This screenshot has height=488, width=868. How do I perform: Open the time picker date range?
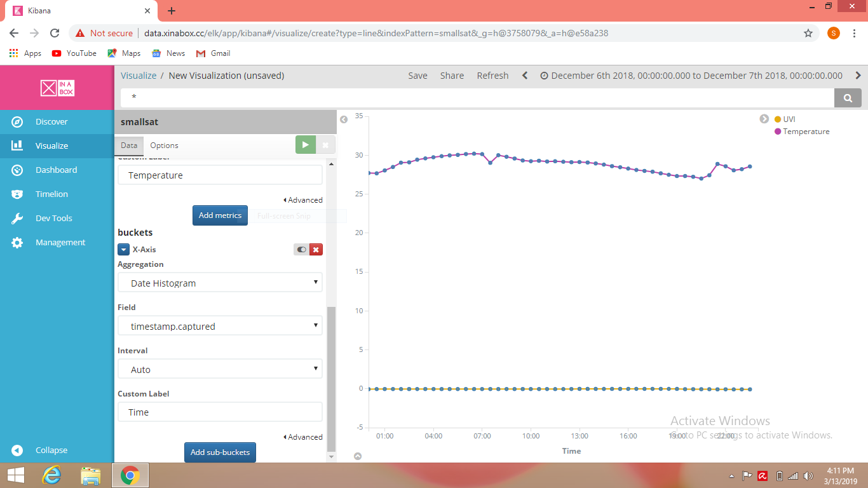(691, 76)
